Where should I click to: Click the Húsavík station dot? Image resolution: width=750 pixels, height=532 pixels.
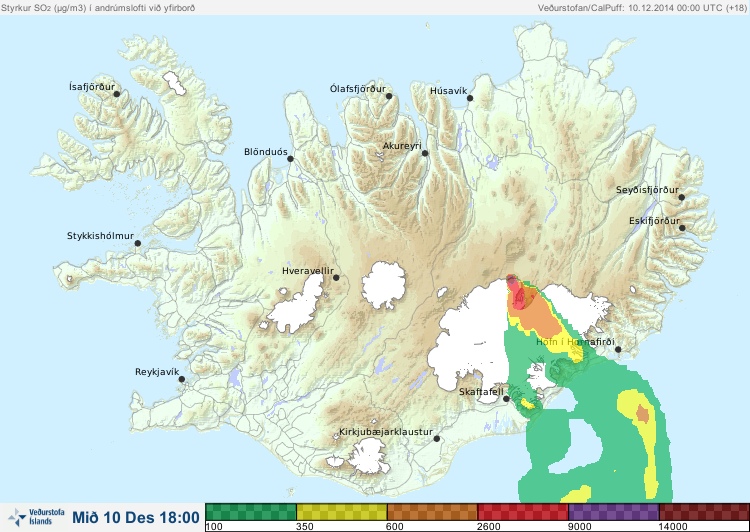point(470,98)
